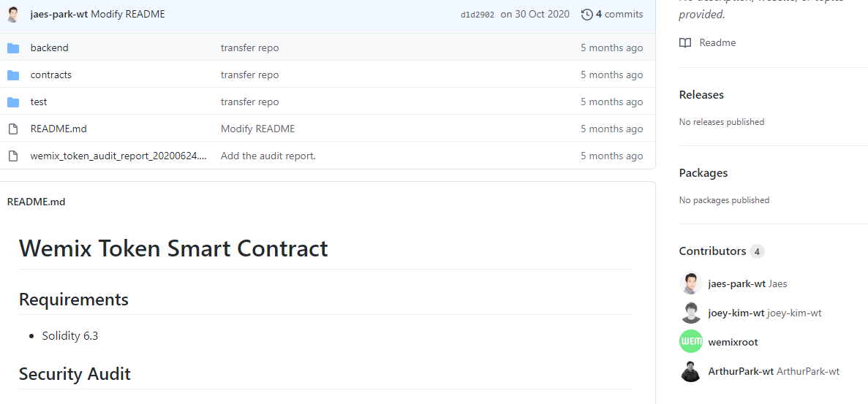Screen dimensions: 868x404
Task: Open jaes-park-wt contributor profile name
Action: 737,283
